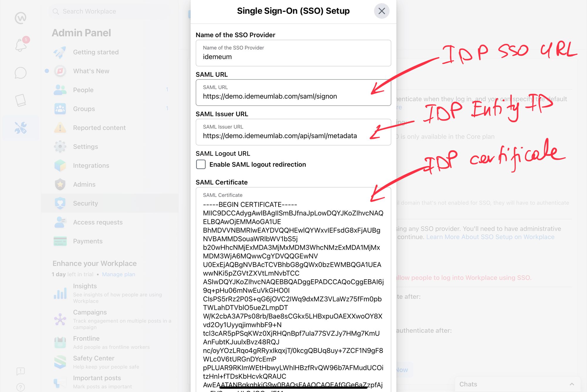Open Access requests section

[x=110, y=222]
